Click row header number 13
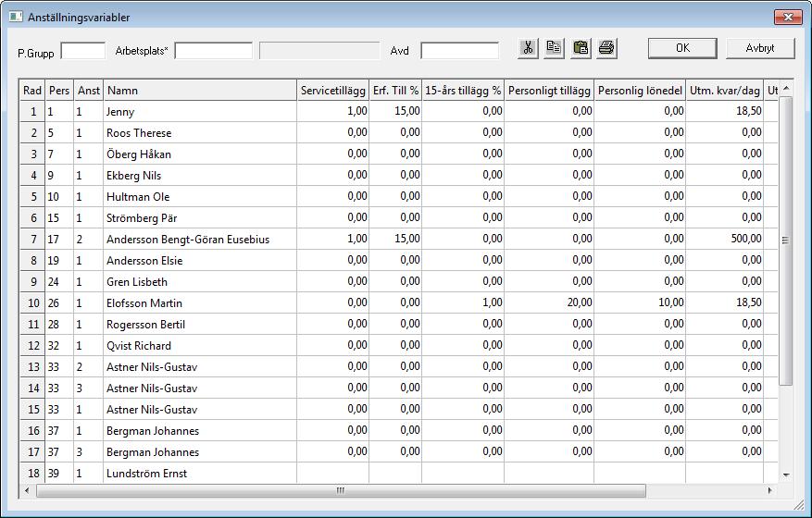 [x=32, y=366]
